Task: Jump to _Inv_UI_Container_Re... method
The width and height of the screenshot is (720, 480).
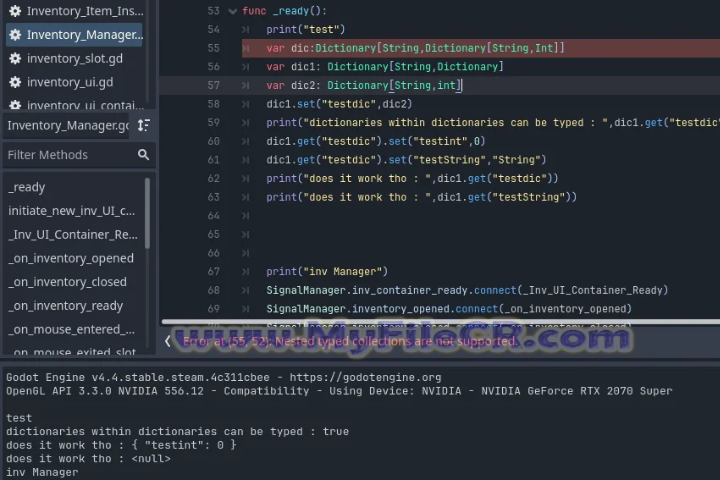Action: coord(73,235)
